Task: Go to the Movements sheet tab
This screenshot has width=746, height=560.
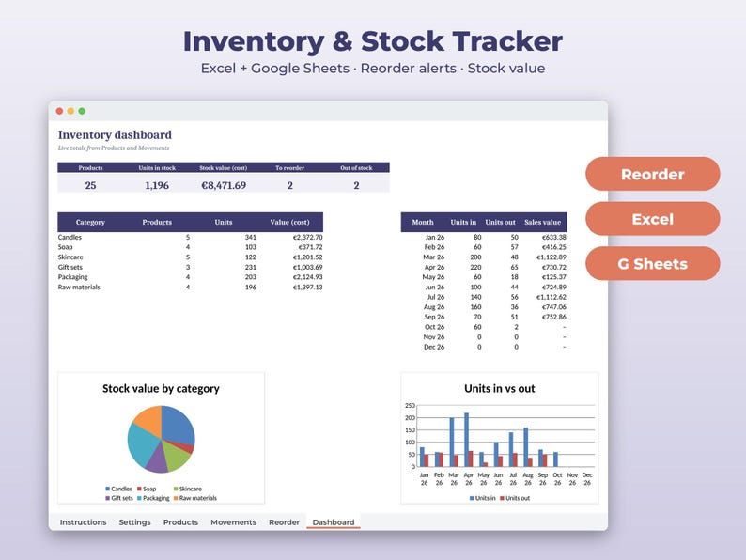Action: point(233,521)
